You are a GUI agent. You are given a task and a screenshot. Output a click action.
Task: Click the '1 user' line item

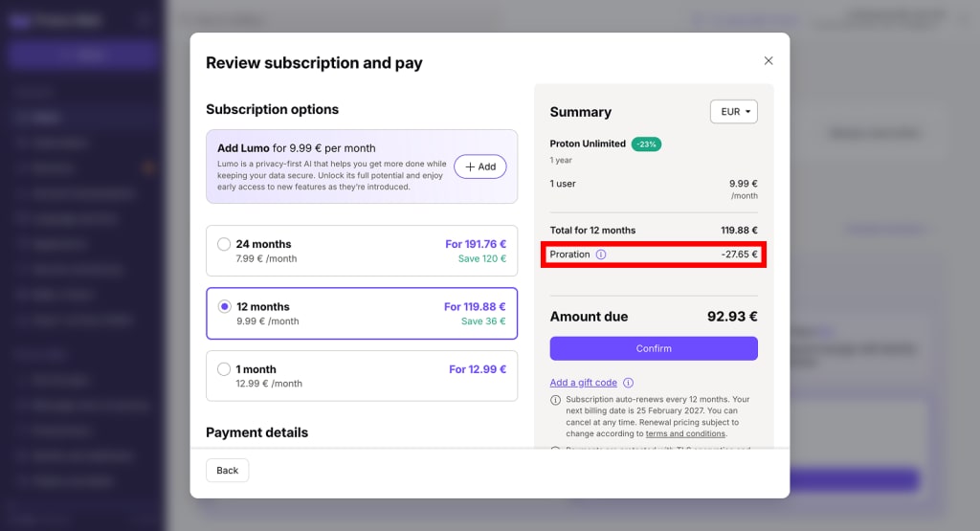coord(563,184)
